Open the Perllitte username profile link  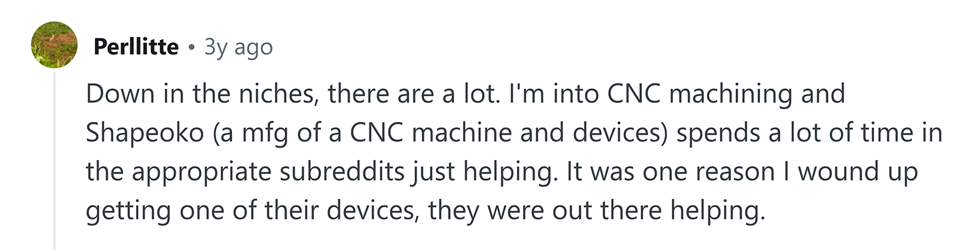pyautogui.click(x=136, y=47)
